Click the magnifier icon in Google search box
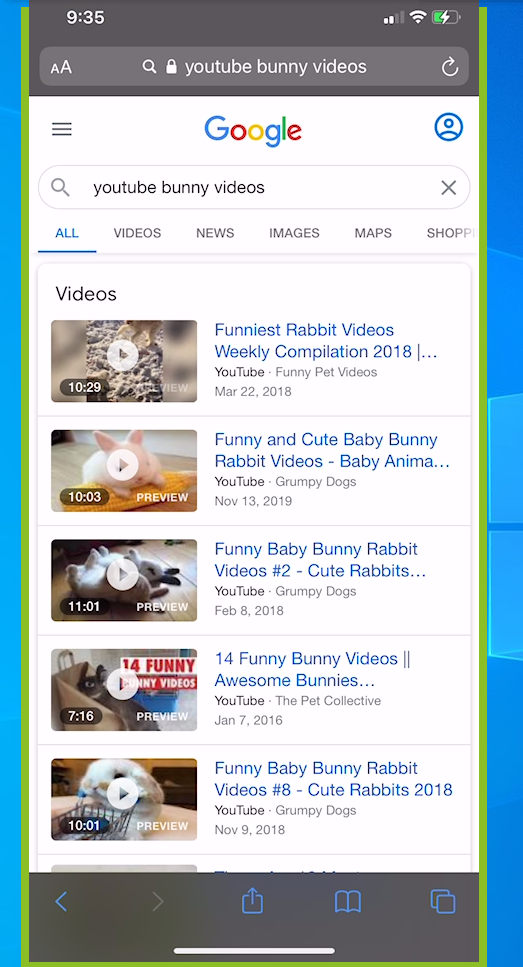Image resolution: width=523 pixels, height=967 pixels. coord(60,187)
